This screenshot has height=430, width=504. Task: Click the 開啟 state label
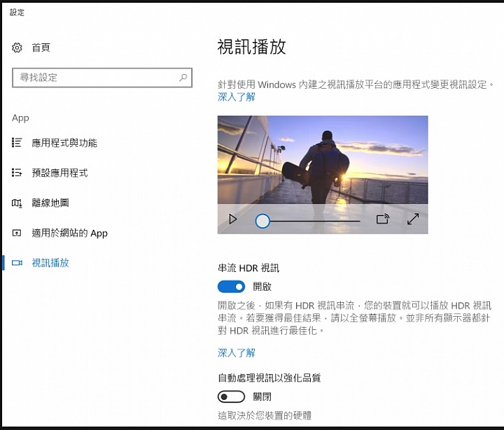(262, 287)
